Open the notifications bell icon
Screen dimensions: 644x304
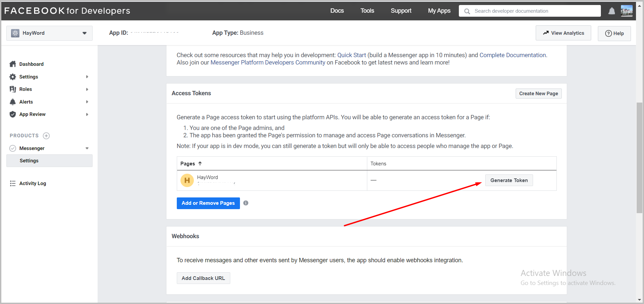[x=612, y=11]
